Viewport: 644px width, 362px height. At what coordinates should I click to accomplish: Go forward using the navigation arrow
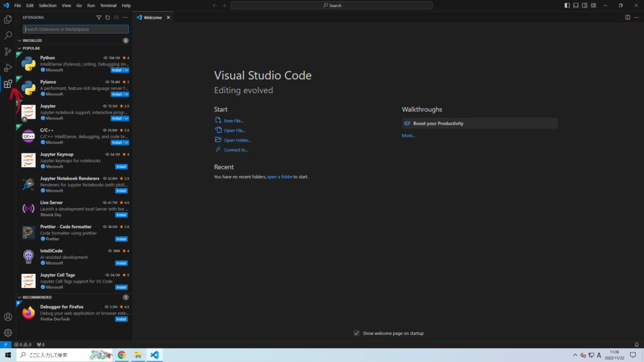point(225,5)
